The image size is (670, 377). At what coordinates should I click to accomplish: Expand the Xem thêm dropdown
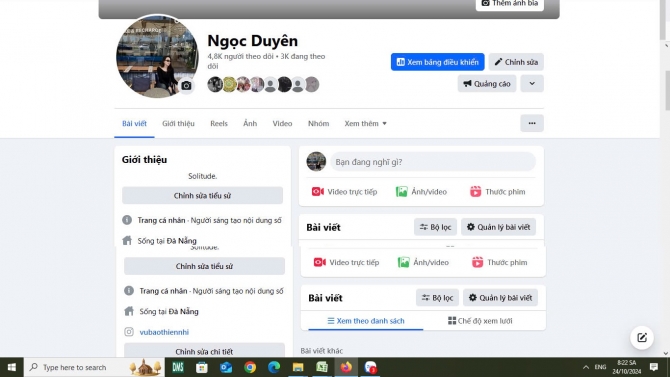[365, 124]
